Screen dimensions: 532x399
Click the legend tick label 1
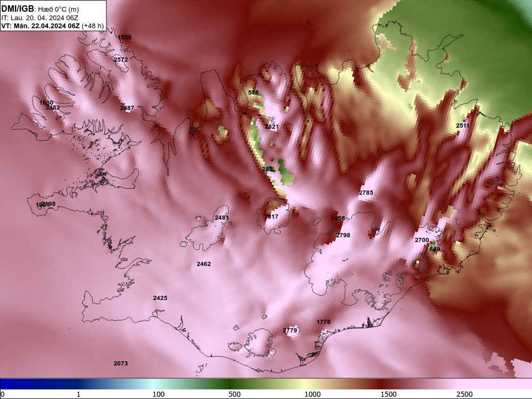point(78,395)
